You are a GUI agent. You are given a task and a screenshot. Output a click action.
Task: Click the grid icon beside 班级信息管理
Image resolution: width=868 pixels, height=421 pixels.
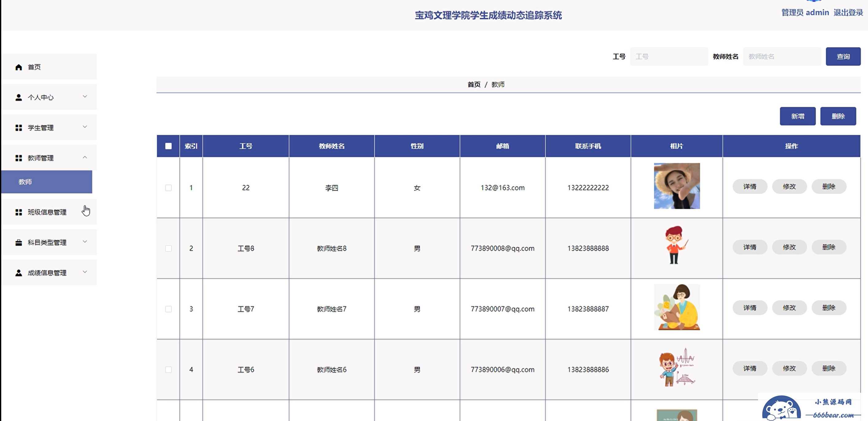pyautogui.click(x=18, y=212)
